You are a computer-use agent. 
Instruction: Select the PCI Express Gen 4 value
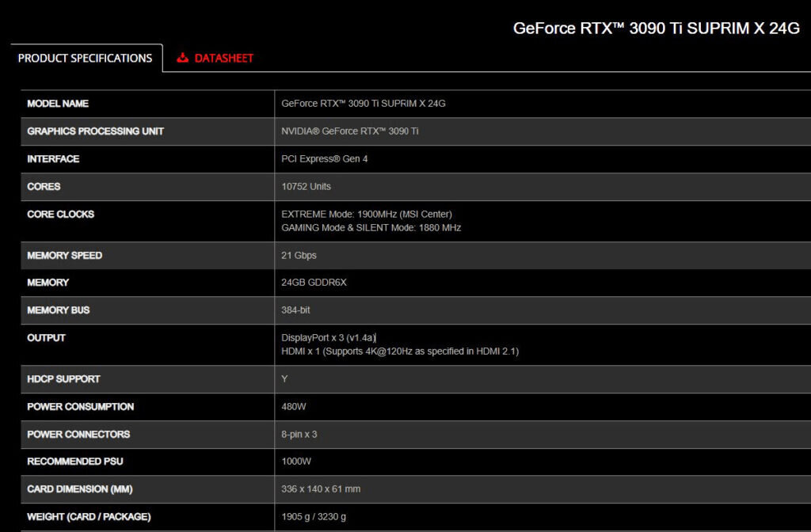[324, 158]
